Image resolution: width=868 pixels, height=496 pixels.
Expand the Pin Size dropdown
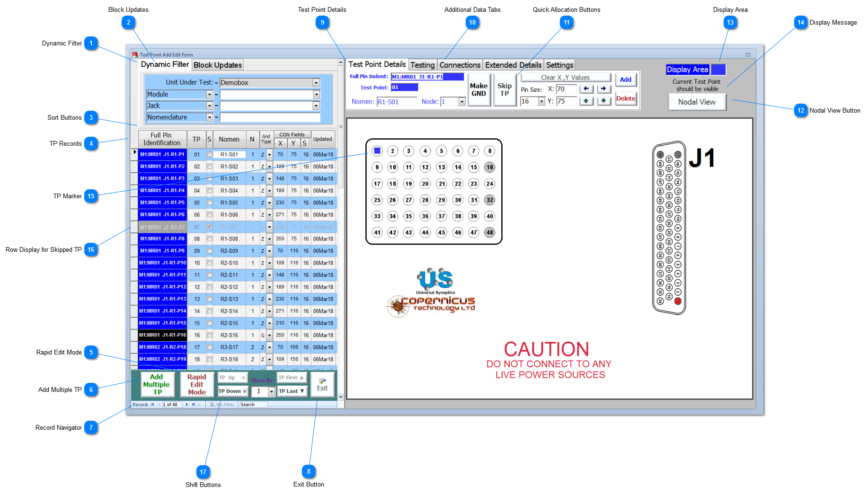pyautogui.click(x=541, y=101)
